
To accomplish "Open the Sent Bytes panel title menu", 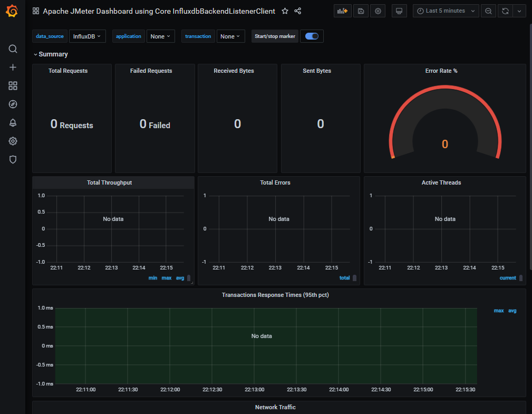I will coord(317,71).
